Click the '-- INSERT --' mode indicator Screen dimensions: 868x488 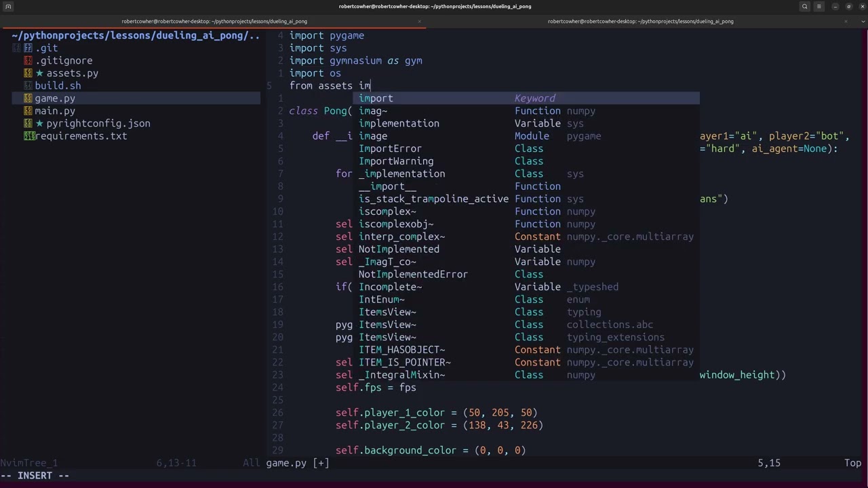point(35,475)
